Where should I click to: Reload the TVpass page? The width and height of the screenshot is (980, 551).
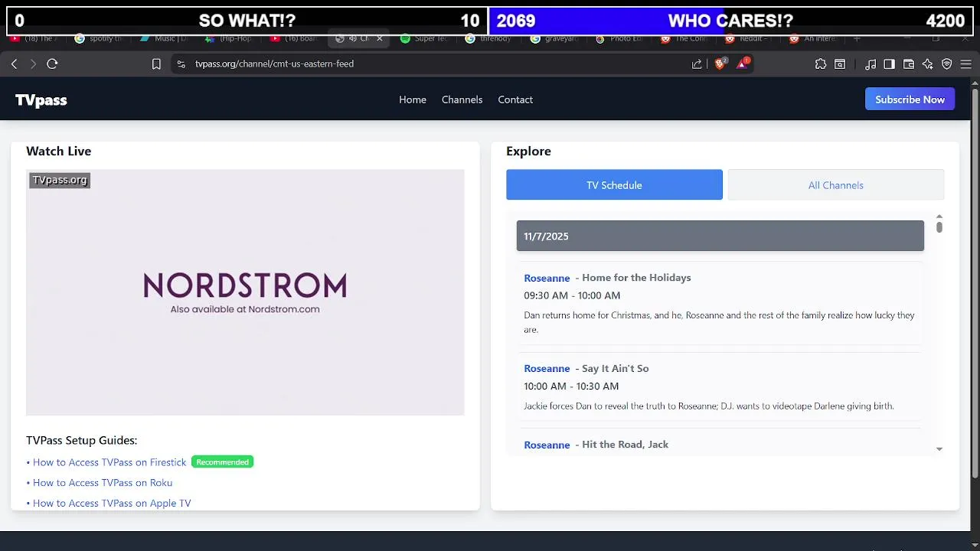[x=52, y=64]
